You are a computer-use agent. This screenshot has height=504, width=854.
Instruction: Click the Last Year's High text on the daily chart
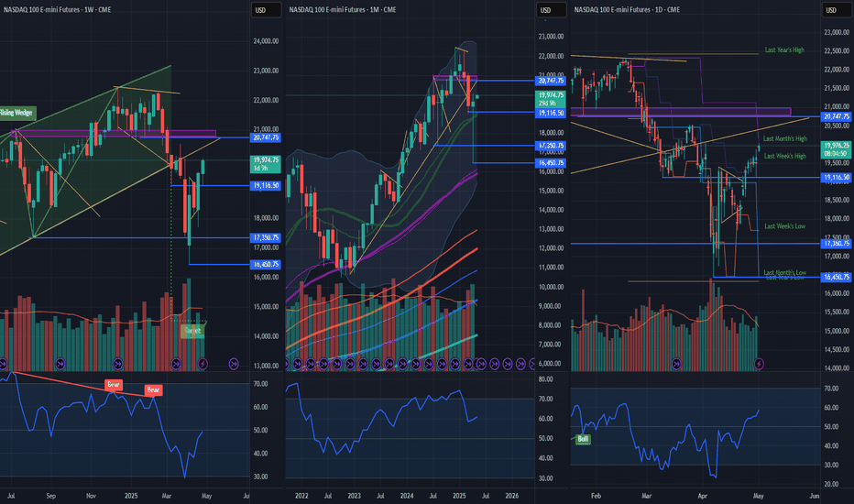(x=784, y=49)
